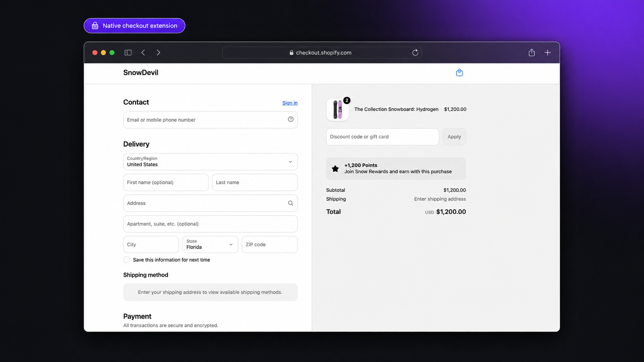This screenshot has width=644, height=362.
Task: Click the Apply discount button
Action: click(x=454, y=137)
